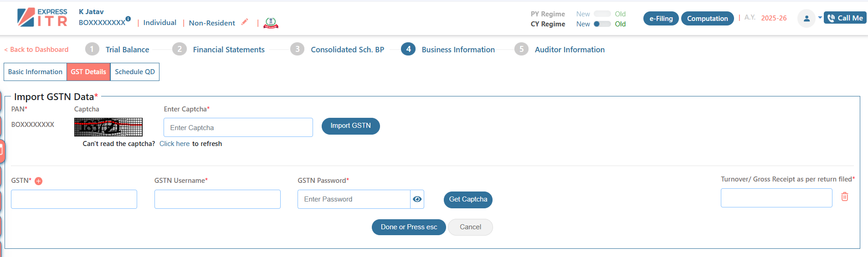This screenshot has width=868, height=257.
Task: Click the pencil edit icon beside Non-Resident
Action: pyautogui.click(x=245, y=22)
